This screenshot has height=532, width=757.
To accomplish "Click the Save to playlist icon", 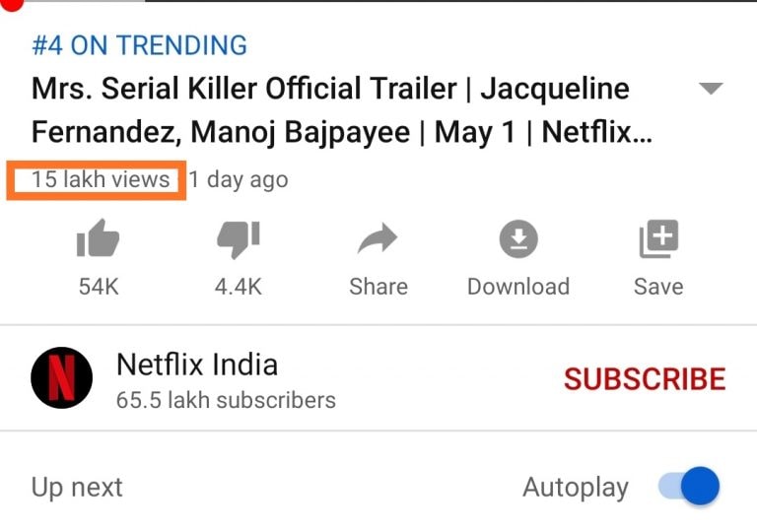I will (x=657, y=240).
